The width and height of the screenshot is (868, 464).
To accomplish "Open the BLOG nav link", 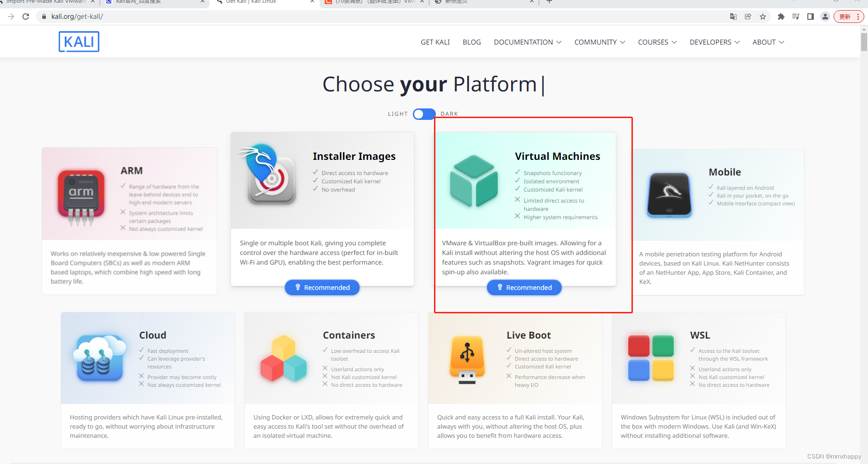I will coord(472,42).
